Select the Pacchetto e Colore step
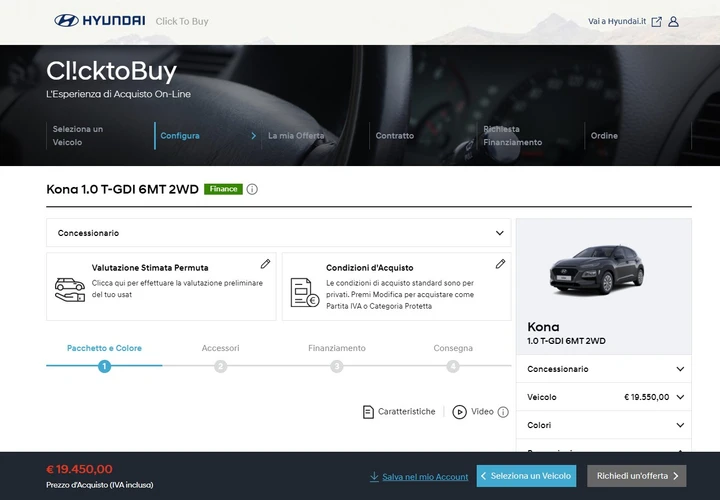The height and width of the screenshot is (500, 720). [104, 348]
